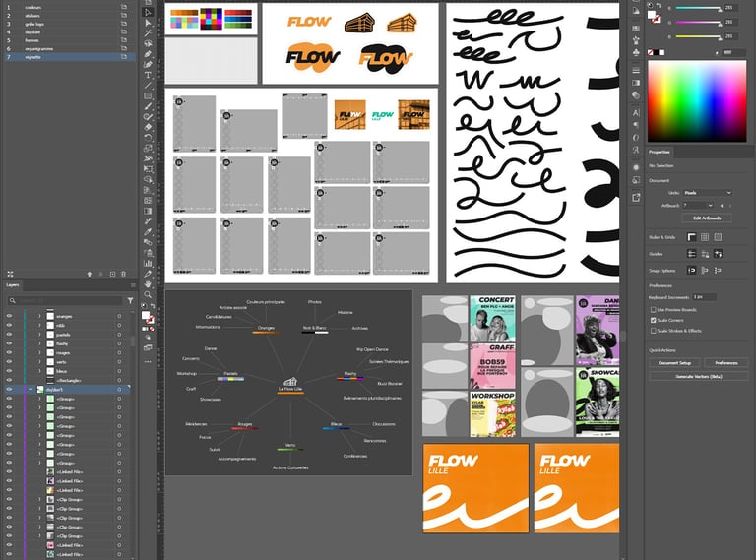Enable Use Preview Bounds checkbox
Image resolution: width=756 pixels, height=560 pixels.
(654, 310)
